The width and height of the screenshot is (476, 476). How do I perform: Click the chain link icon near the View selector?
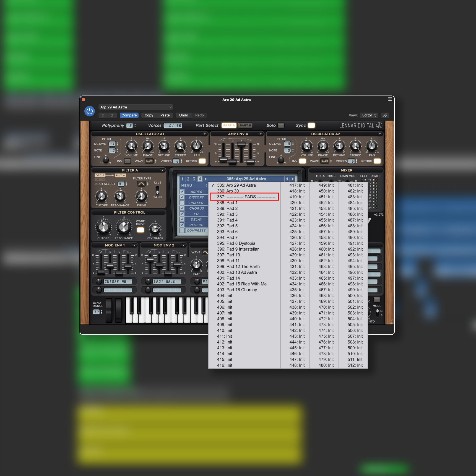385,115
